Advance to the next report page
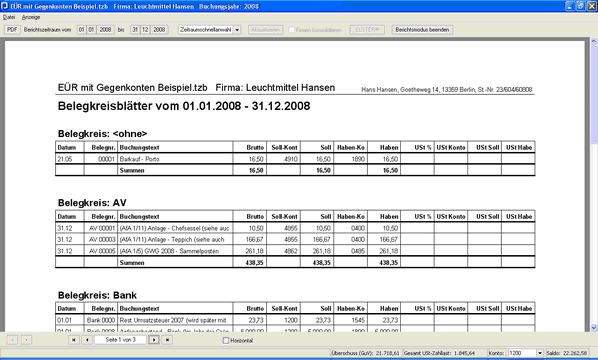Image resolution: width=598 pixels, height=360 pixels. tap(154, 340)
